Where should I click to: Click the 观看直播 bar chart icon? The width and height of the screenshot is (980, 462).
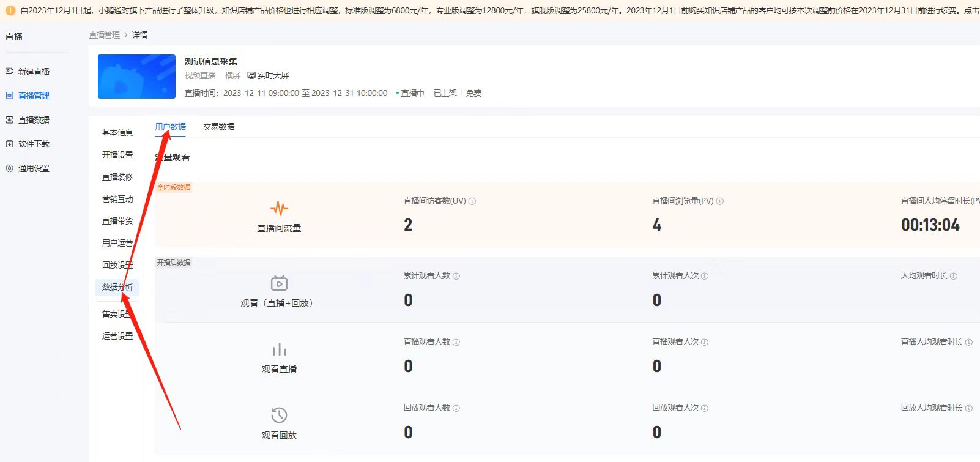279,349
